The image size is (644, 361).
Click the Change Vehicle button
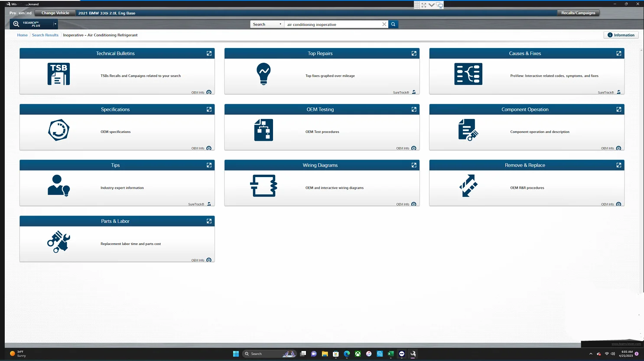point(55,13)
